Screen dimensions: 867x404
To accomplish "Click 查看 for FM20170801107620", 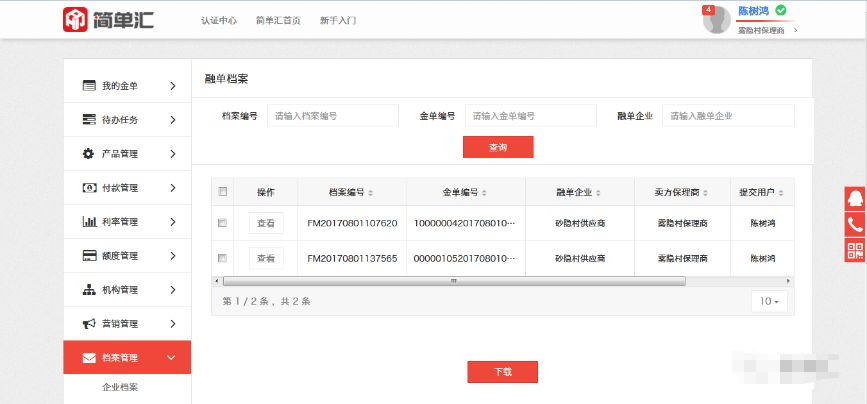I will point(266,223).
